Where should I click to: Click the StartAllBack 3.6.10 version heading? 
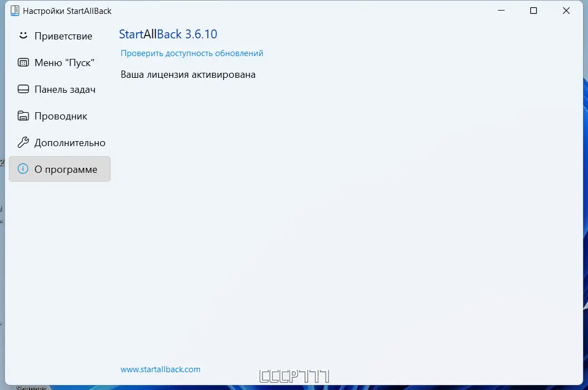pos(168,34)
